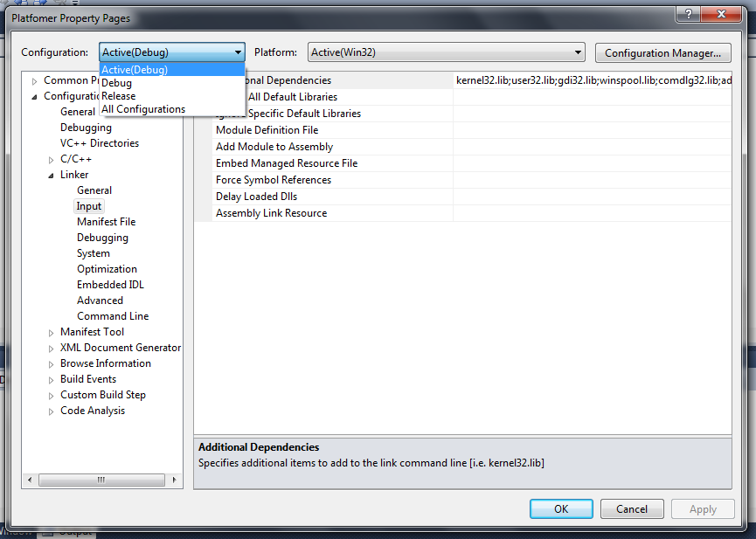
Task: Click the Cancel button
Action: click(x=631, y=509)
